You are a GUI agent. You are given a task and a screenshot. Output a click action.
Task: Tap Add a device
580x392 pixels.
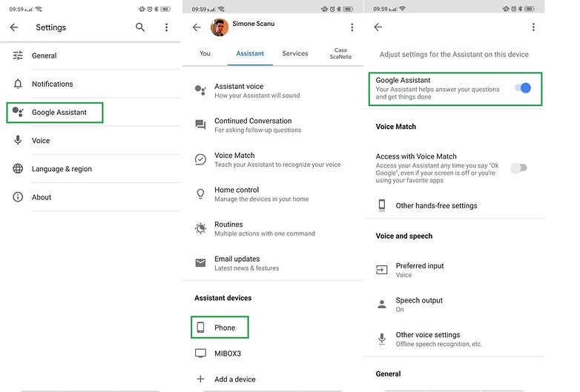click(273, 379)
